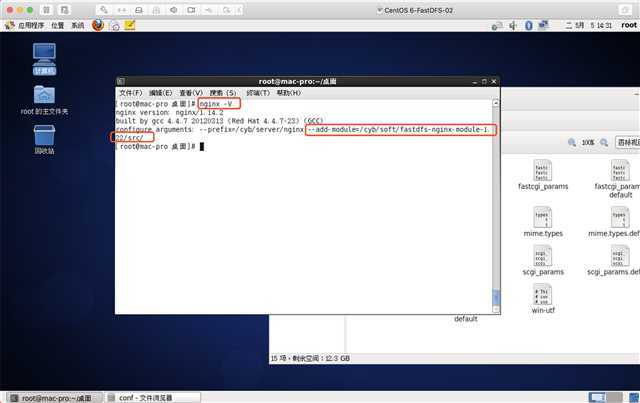Select win-utf file in file browser
The height and width of the screenshot is (403, 640).
(x=543, y=299)
